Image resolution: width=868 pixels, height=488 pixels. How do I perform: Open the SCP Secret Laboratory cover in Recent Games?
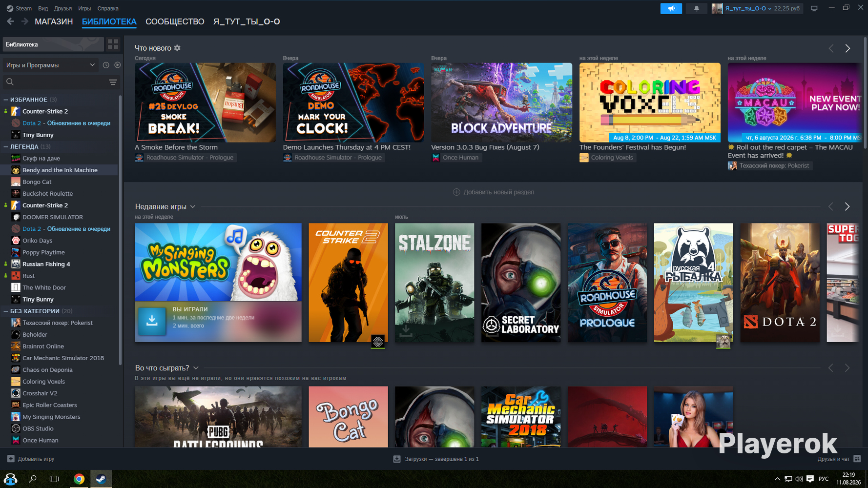(x=521, y=283)
